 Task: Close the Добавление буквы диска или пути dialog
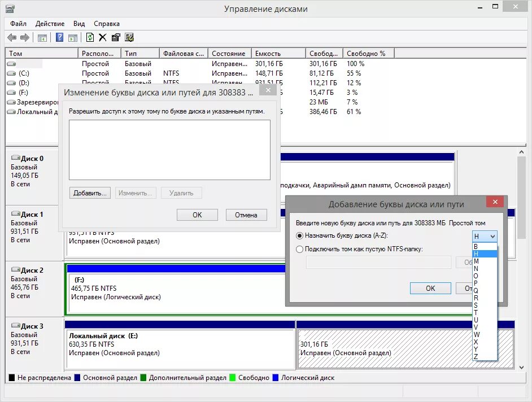495,202
